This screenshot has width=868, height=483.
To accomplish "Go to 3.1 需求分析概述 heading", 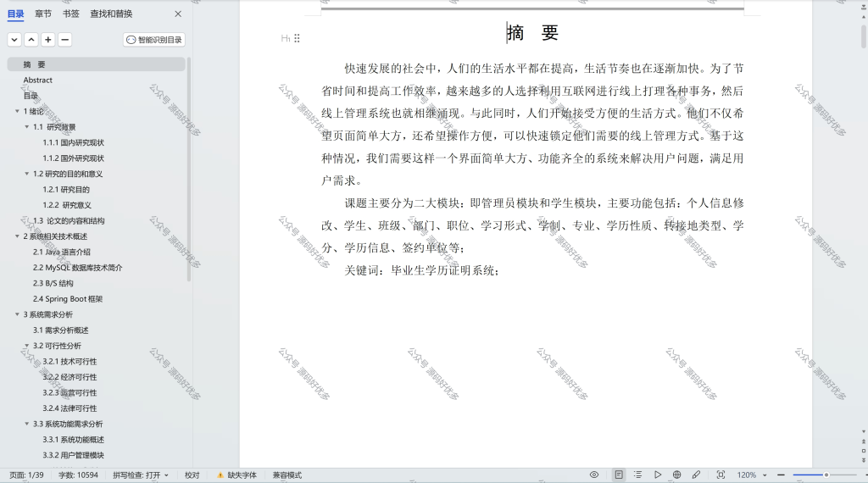I will click(60, 330).
